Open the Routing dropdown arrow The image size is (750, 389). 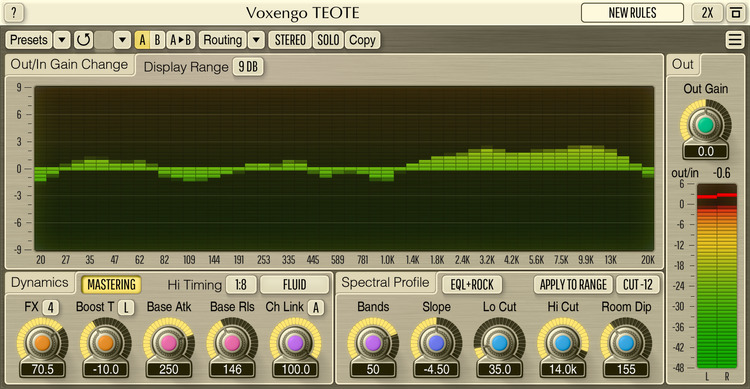(256, 40)
